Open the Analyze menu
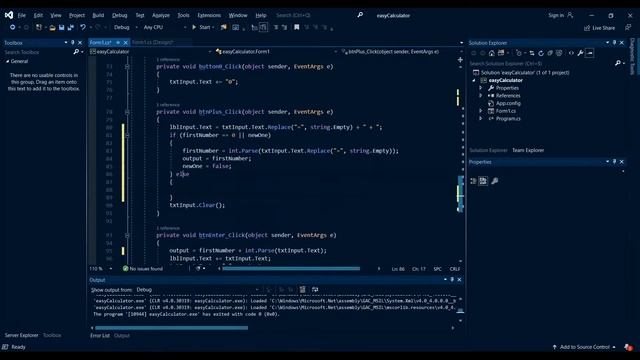This screenshot has height=360, width=640. pos(161,15)
